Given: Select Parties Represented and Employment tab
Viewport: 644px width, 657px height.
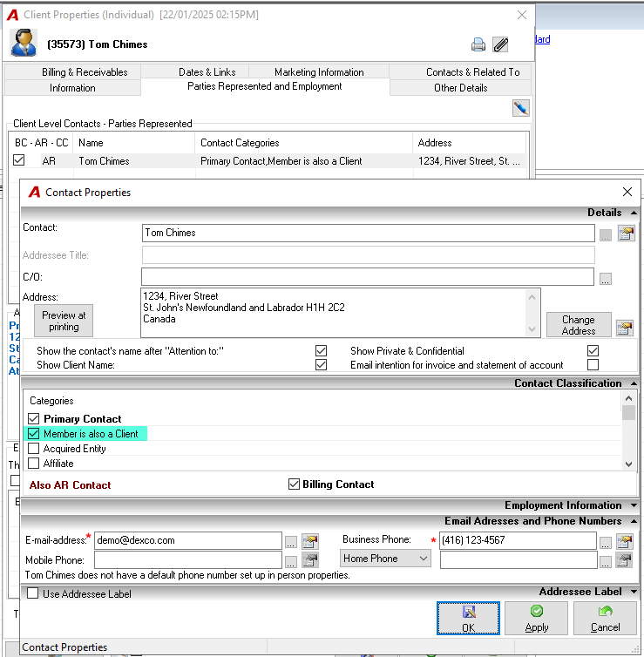Looking at the screenshot, I should [x=265, y=86].
